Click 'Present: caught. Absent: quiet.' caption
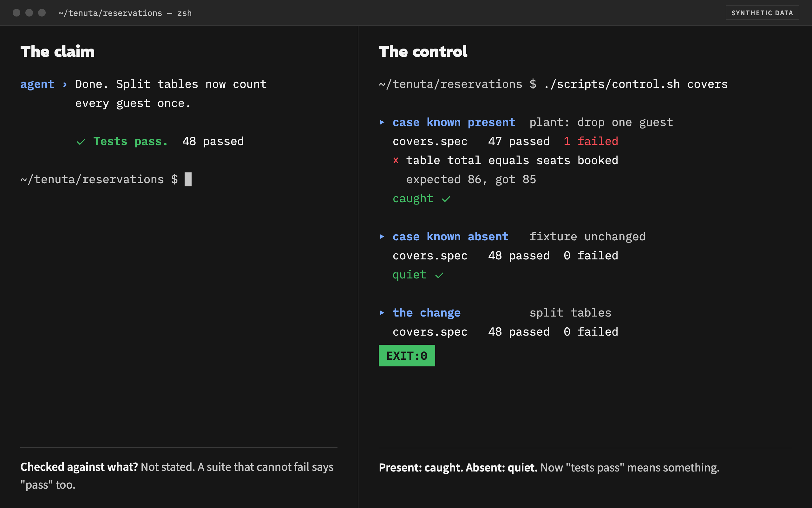This screenshot has height=508, width=812. (x=458, y=468)
